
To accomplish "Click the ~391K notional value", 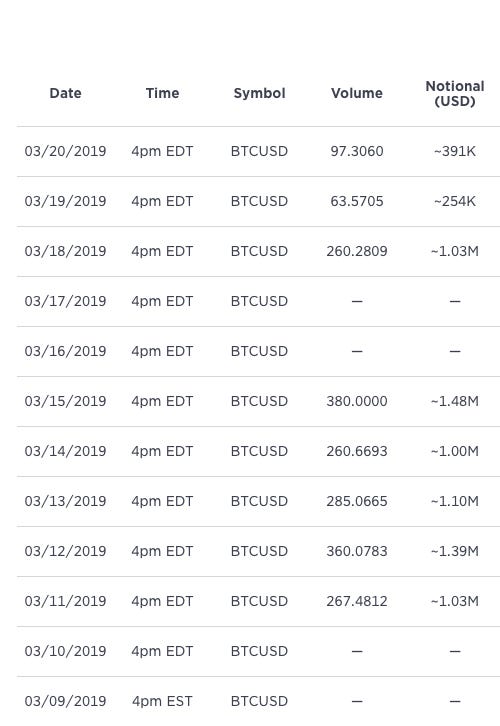I will [455, 151].
